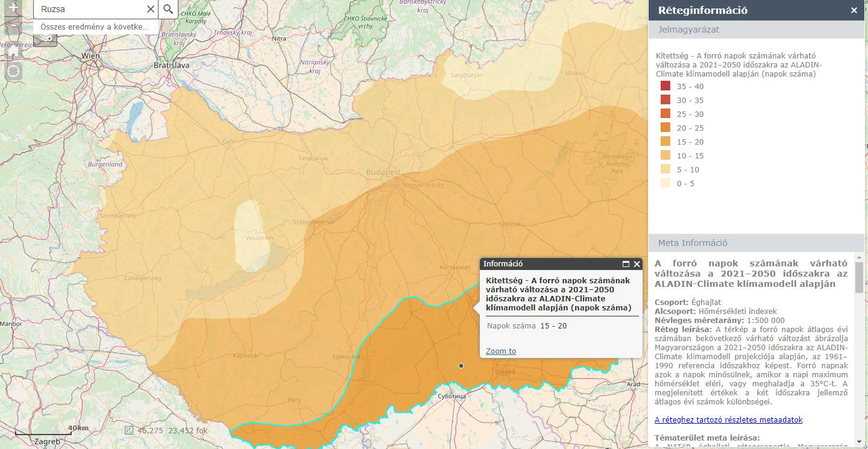The height and width of the screenshot is (449, 868).
Task: Collapse the Meta Információ section header
Action: (756, 243)
